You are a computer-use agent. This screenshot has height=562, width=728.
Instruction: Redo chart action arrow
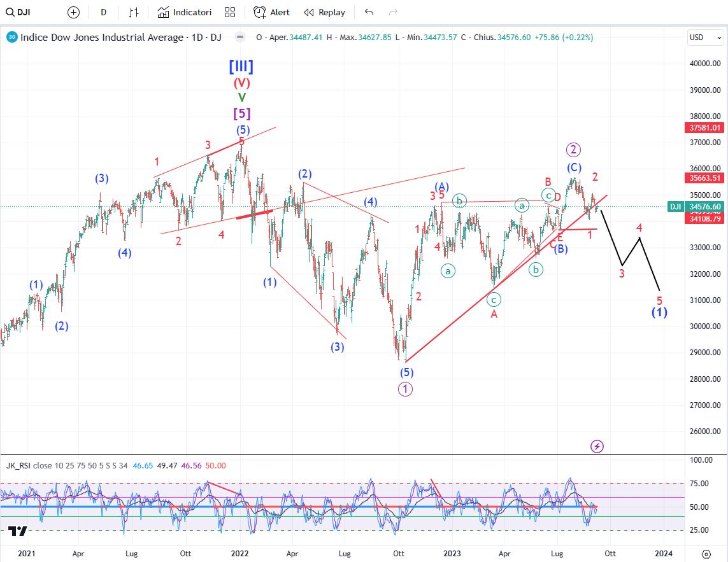point(393,13)
